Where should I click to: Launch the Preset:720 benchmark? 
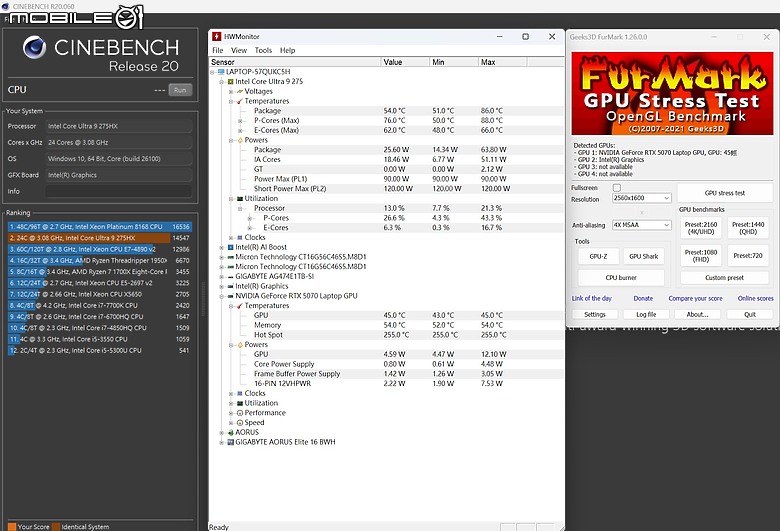pyautogui.click(x=748, y=256)
